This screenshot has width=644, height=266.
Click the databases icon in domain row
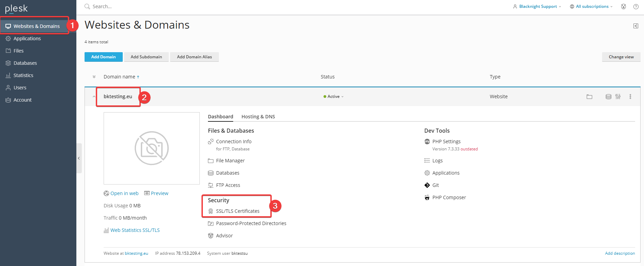(x=608, y=97)
